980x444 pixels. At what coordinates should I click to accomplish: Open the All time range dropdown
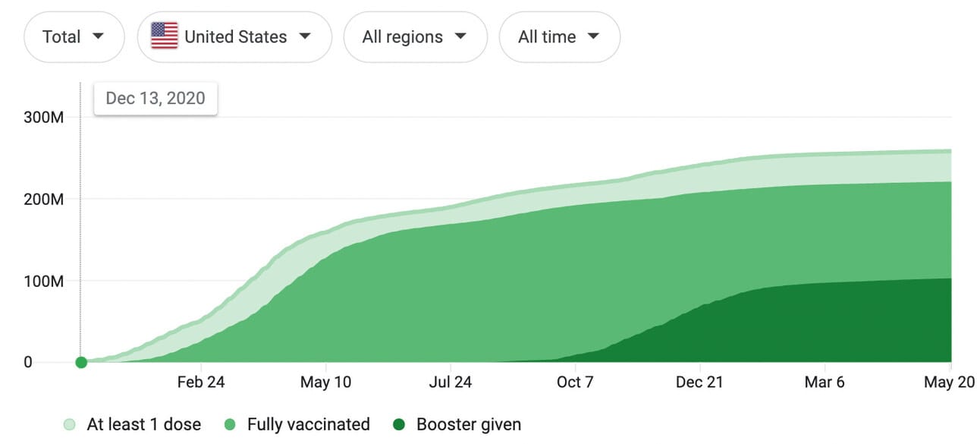(x=559, y=36)
